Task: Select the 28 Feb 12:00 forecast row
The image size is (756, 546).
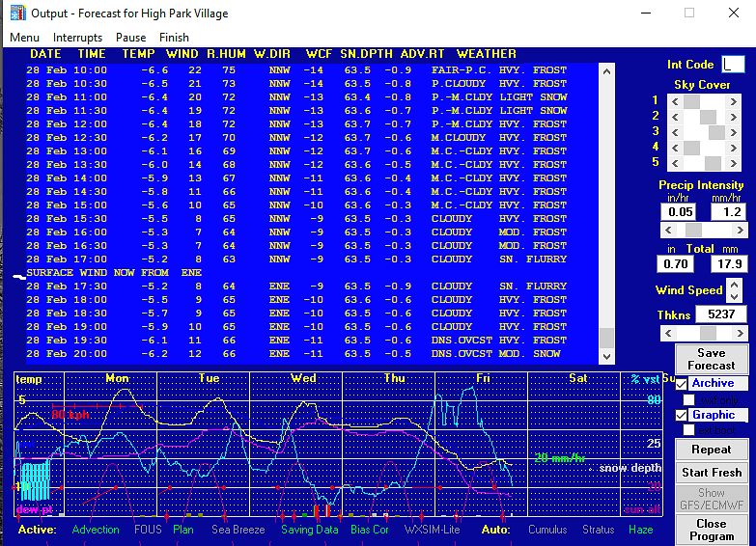Action: pyautogui.click(x=312, y=123)
